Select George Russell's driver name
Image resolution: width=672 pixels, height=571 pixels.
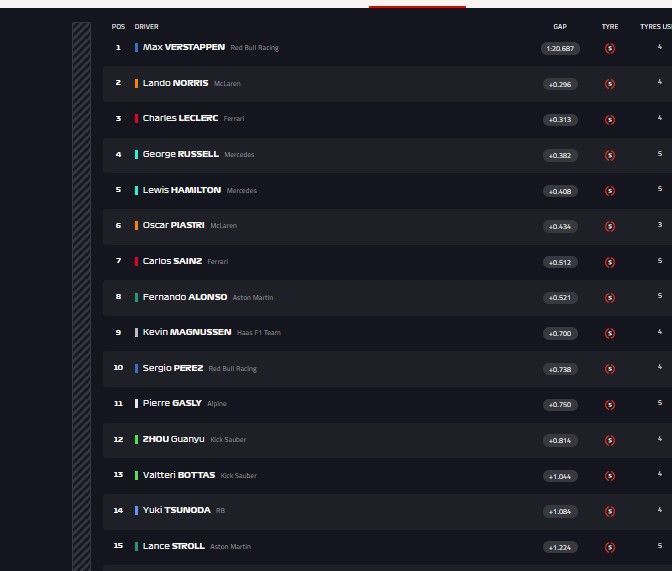coord(180,154)
